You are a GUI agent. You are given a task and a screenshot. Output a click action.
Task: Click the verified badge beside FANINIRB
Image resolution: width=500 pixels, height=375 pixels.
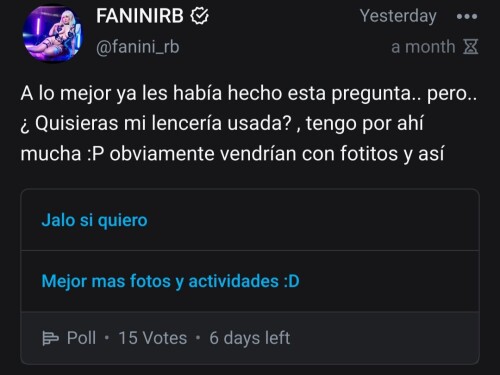click(199, 16)
